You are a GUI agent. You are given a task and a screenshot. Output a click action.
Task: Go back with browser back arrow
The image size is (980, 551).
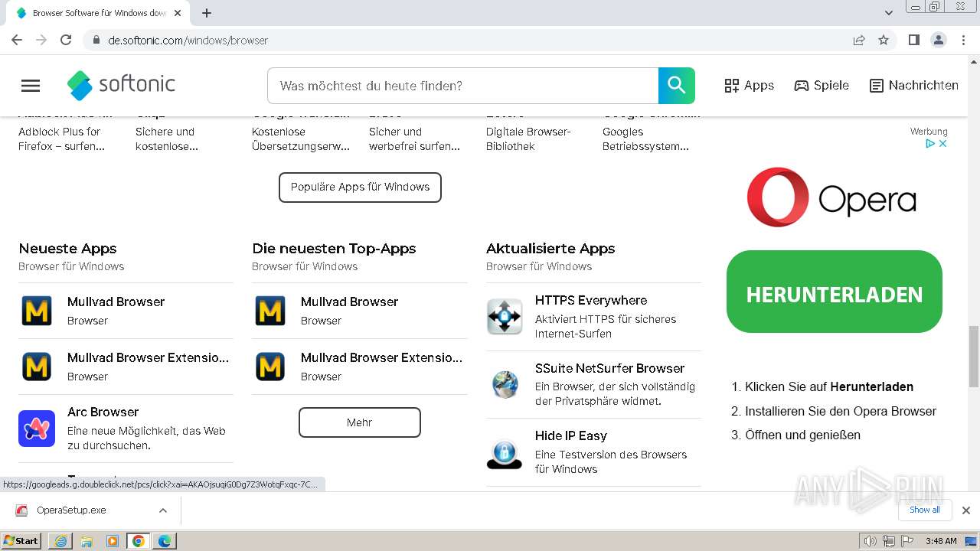(x=17, y=40)
